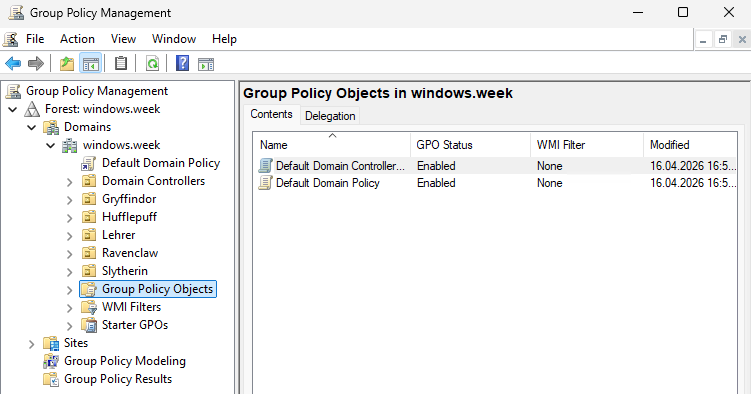Click the Refresh toolbar icon
Image resolution: width=751 pixels, height=394 pixels.
[152, 63]
